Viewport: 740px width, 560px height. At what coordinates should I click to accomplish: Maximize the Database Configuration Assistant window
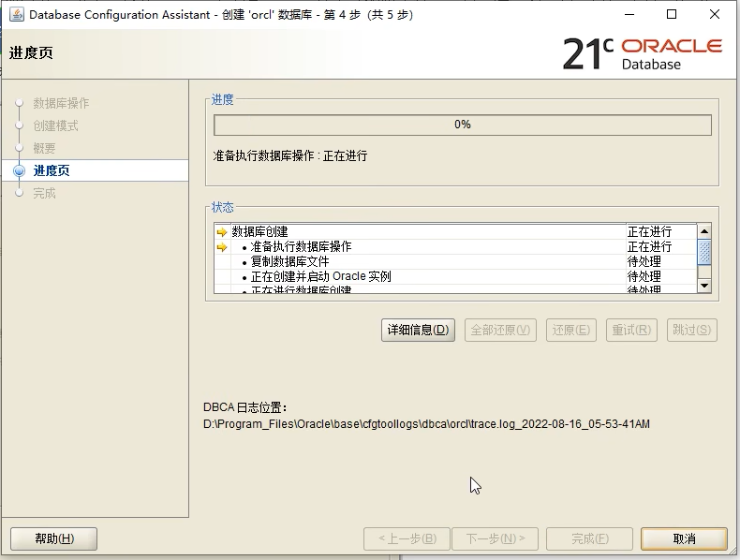[x=672, y=14]
